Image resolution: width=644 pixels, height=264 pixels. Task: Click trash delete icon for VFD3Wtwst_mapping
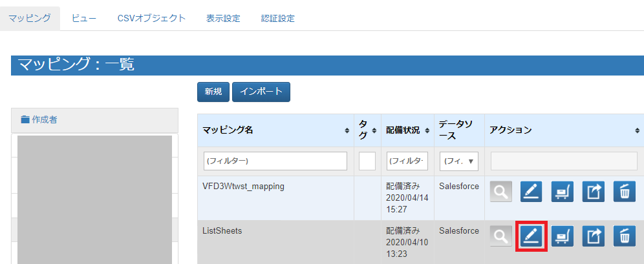(624, 192)
